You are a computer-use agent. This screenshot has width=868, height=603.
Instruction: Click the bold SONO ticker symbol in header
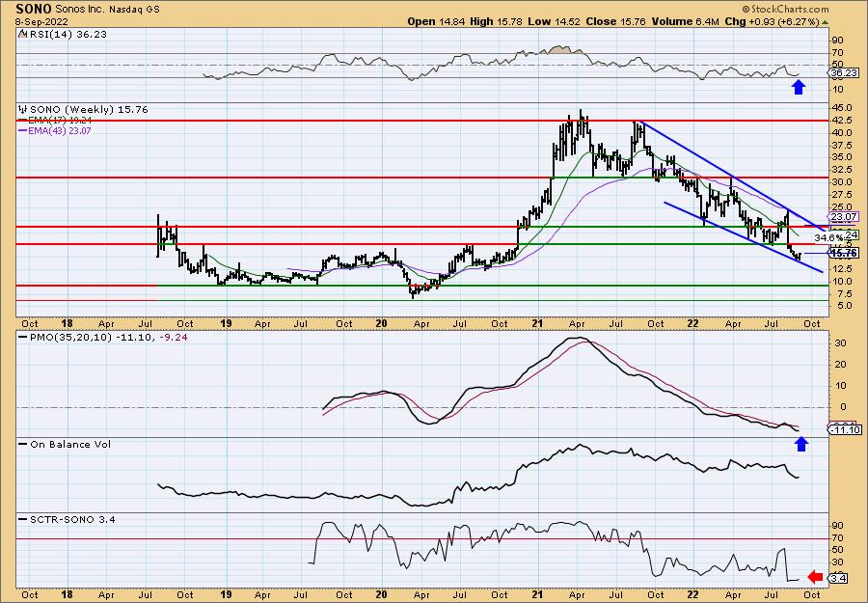pos(33,9)
